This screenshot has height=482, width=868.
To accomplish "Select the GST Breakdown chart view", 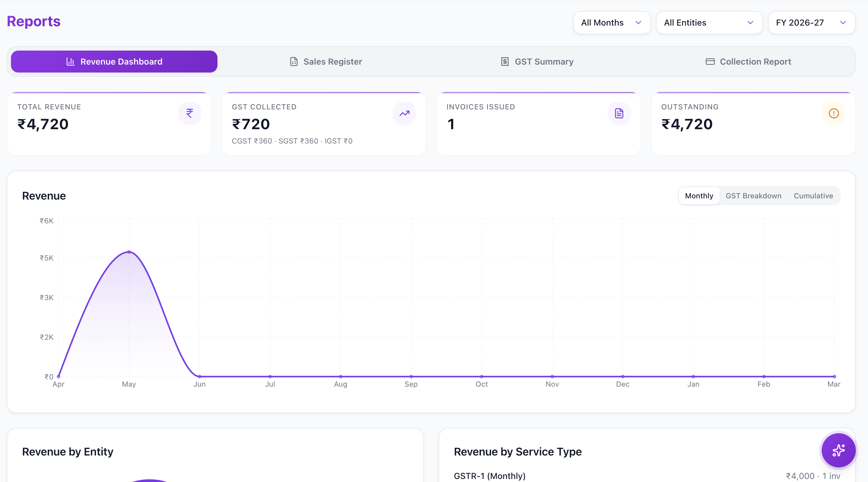I will 753,196.
